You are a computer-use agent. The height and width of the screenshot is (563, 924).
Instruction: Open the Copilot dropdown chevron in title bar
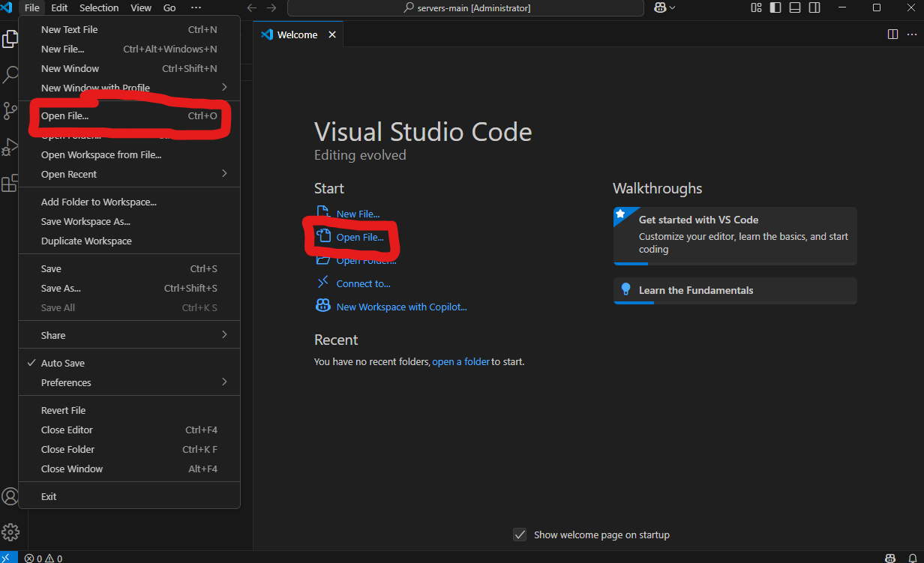pyautogui.click(x=672, y=7)
